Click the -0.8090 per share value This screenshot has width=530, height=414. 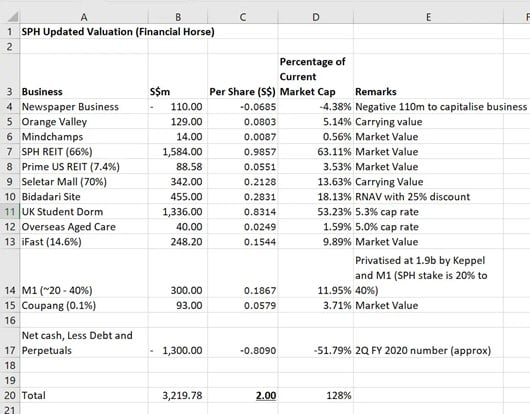click(x=258, y=350)
